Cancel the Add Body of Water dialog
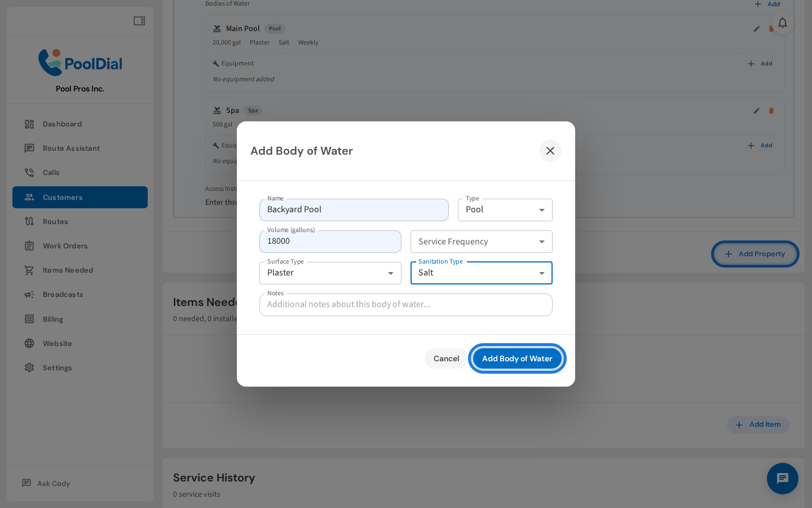Image resolution: width=812 pixels, height=508 pixels. pyautogui.click(x=446, y=358)
